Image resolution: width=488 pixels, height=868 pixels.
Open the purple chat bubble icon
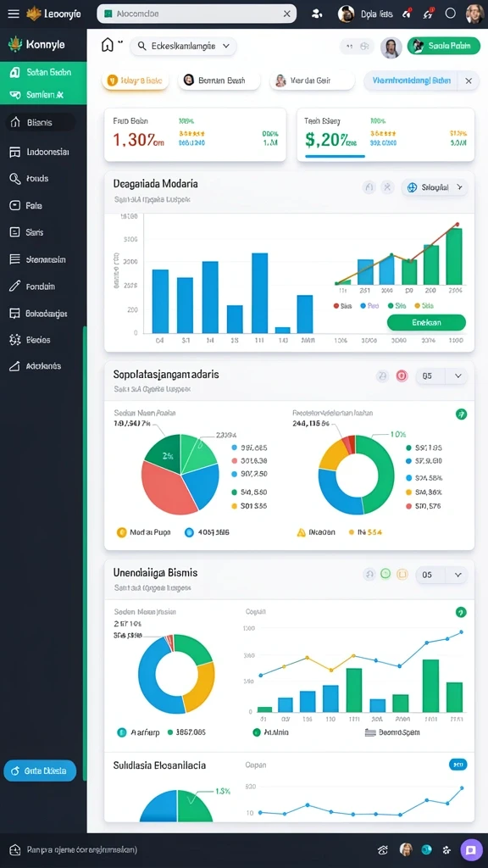471,849
